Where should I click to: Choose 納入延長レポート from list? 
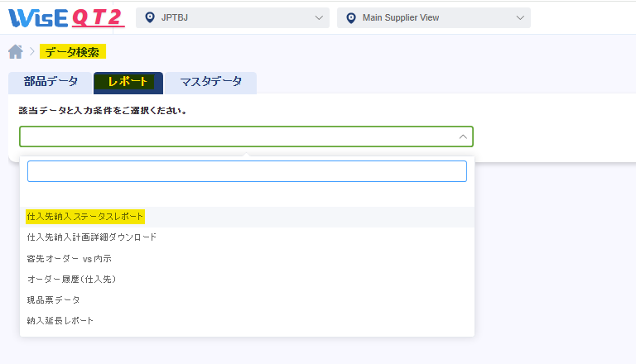coord(247,321)
